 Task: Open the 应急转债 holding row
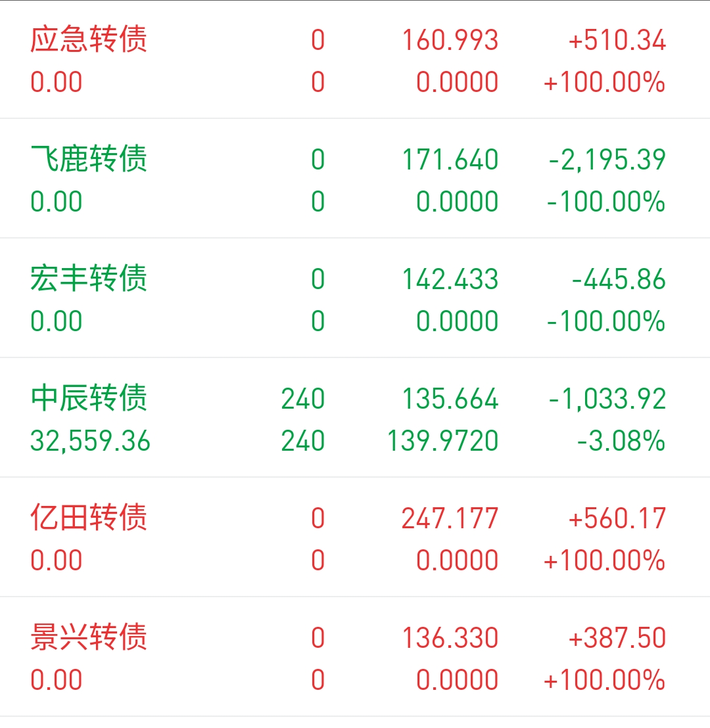point(355,60)
